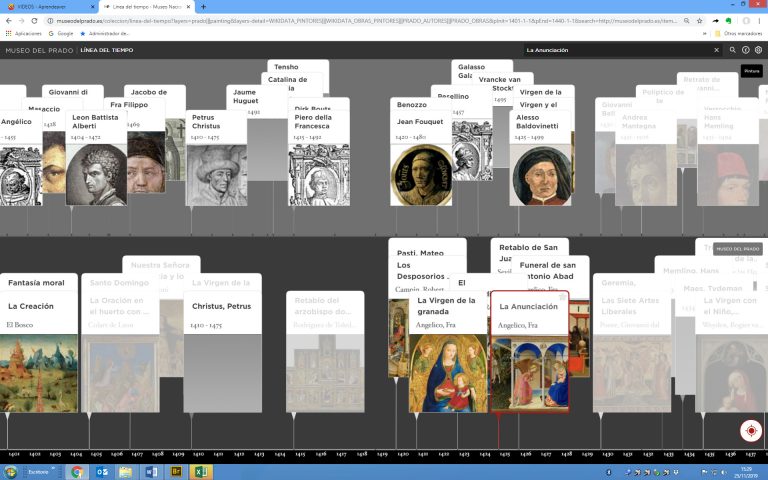Open La Creación painting by El Bosco

[x=39, y=352]
